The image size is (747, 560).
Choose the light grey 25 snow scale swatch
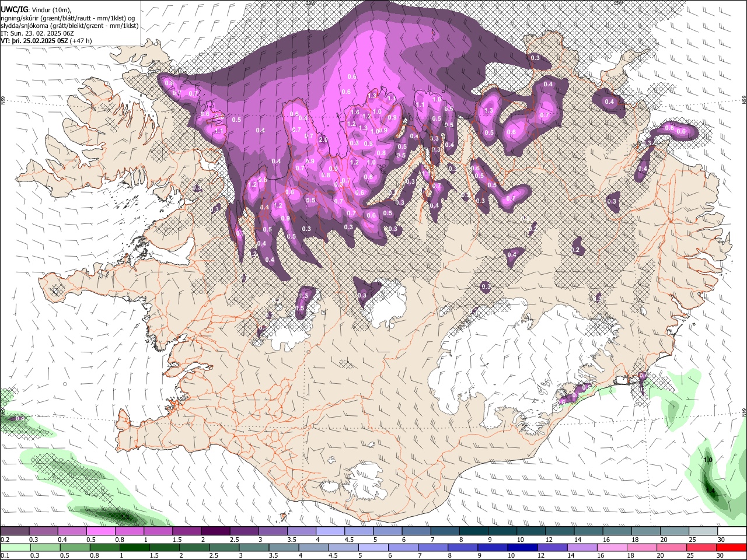tap(703, 531)
